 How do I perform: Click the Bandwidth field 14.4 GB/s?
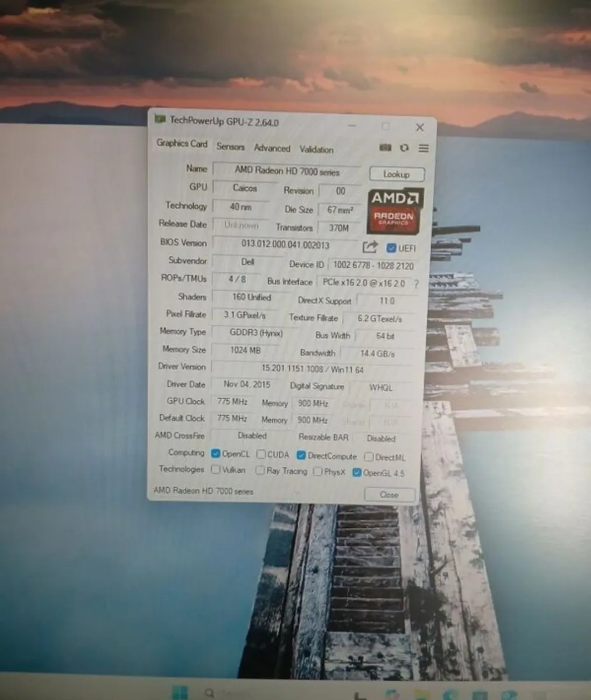[377, 353]
